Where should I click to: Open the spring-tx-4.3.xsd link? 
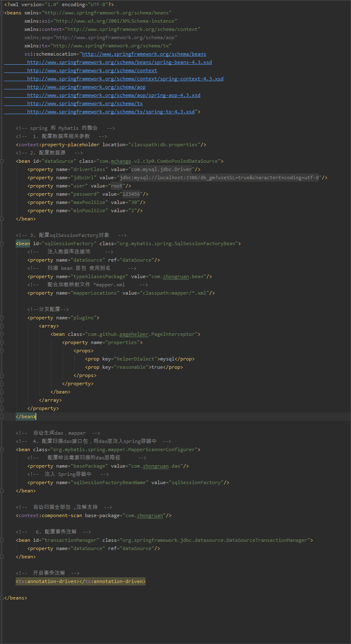[x=111, y=112]
